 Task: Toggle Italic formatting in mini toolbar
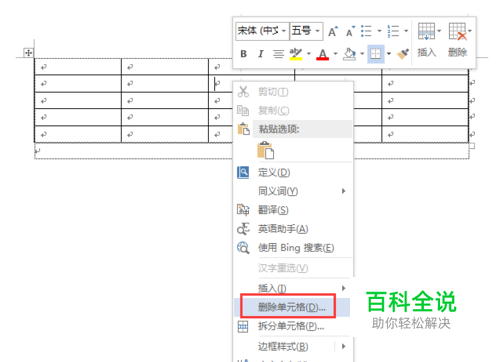click(x=261, y=53)
